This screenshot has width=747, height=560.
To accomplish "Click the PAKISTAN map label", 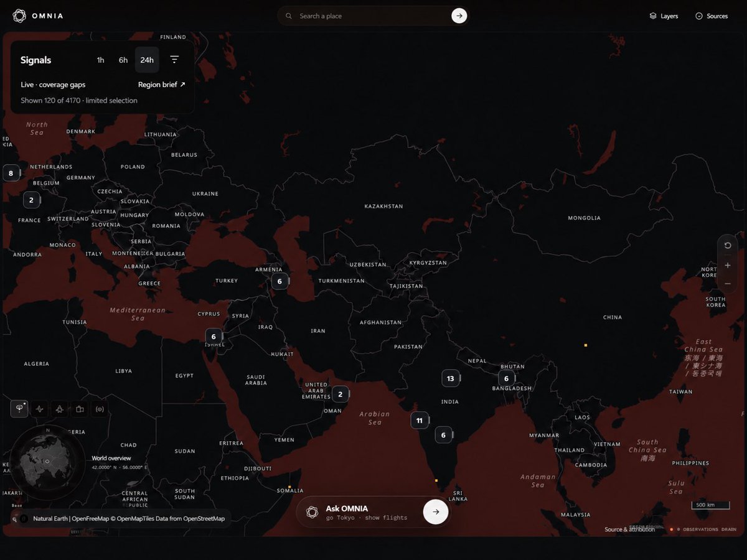I will point(408,347).
